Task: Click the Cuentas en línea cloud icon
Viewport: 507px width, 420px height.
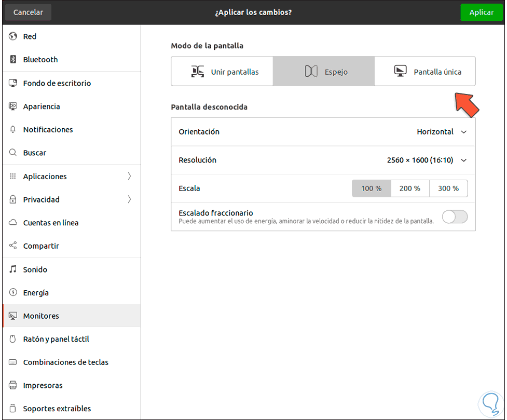Action: 13,222
